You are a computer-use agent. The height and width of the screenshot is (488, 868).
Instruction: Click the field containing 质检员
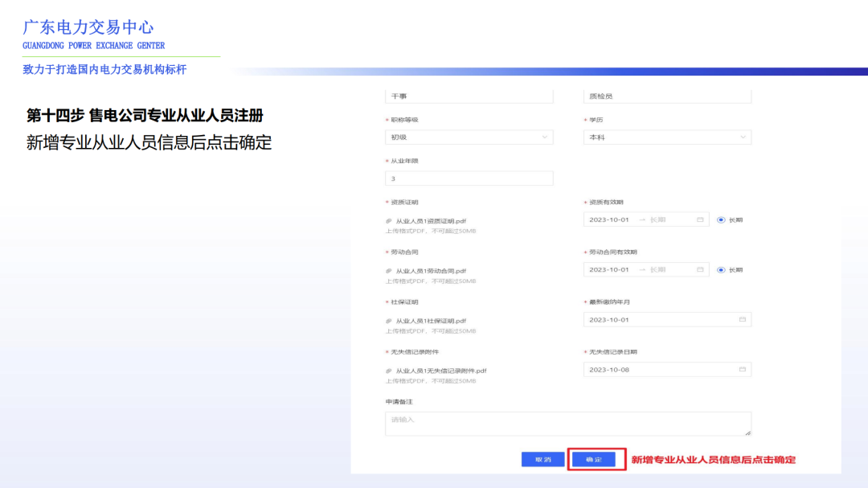click(669, 96)
